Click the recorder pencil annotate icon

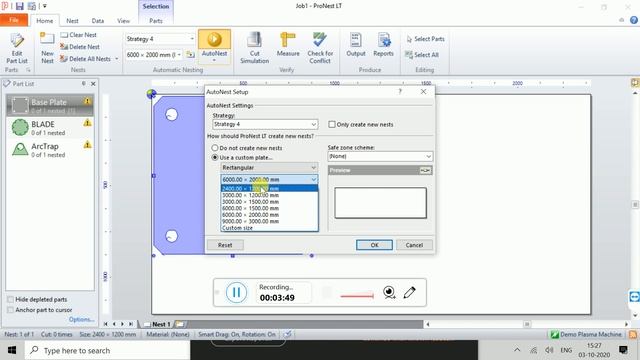tap(410, 292)
